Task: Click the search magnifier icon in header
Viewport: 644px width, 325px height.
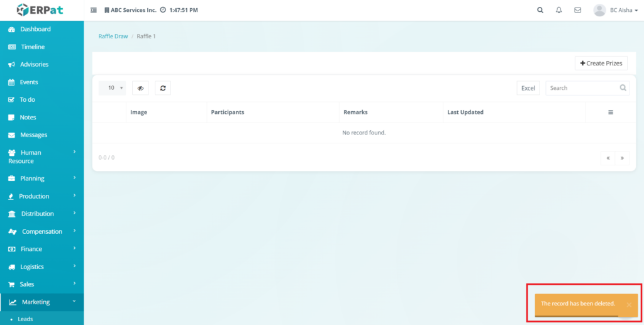Action: (540, 10)
